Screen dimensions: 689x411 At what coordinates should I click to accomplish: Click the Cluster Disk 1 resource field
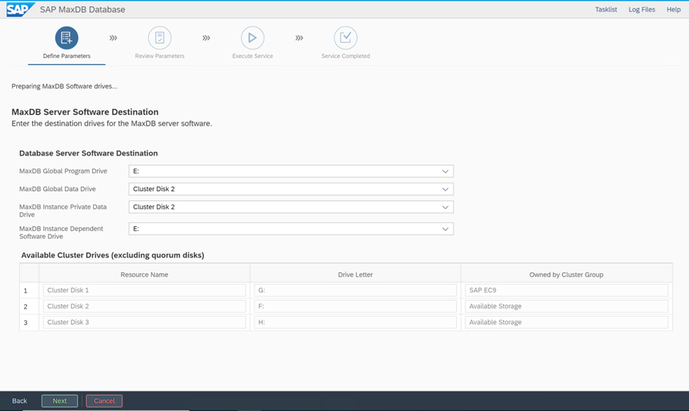pos(144,290)
